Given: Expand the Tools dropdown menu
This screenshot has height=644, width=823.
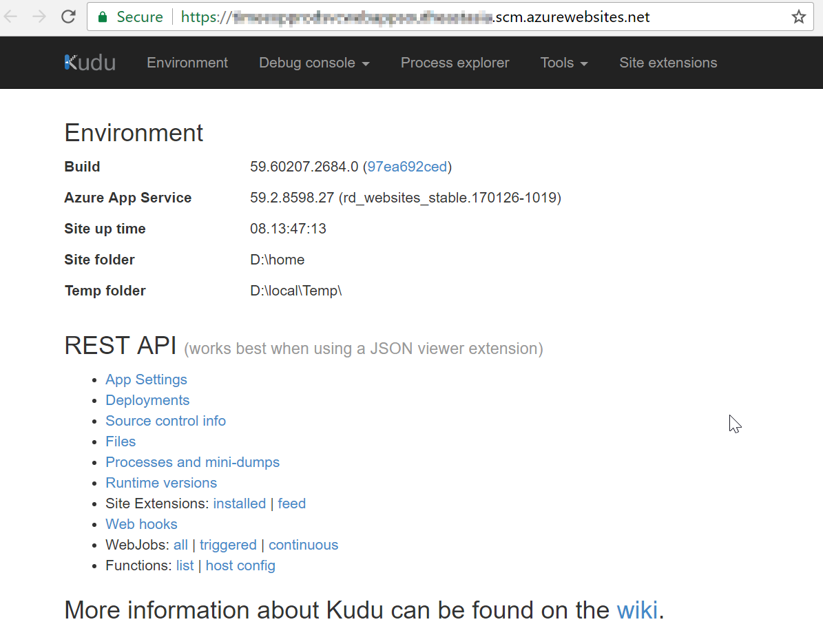Looking at the screenshot, I should 564,63.
